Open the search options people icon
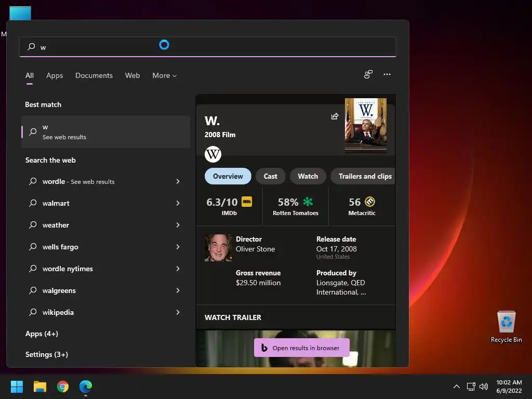 (368, 74)
